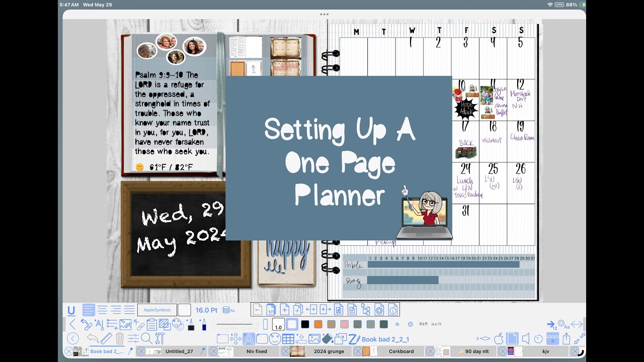The width and height of the screenshot is (644, 362).
Task: Toggle underline formatting
Action: (x=71, y=310)
